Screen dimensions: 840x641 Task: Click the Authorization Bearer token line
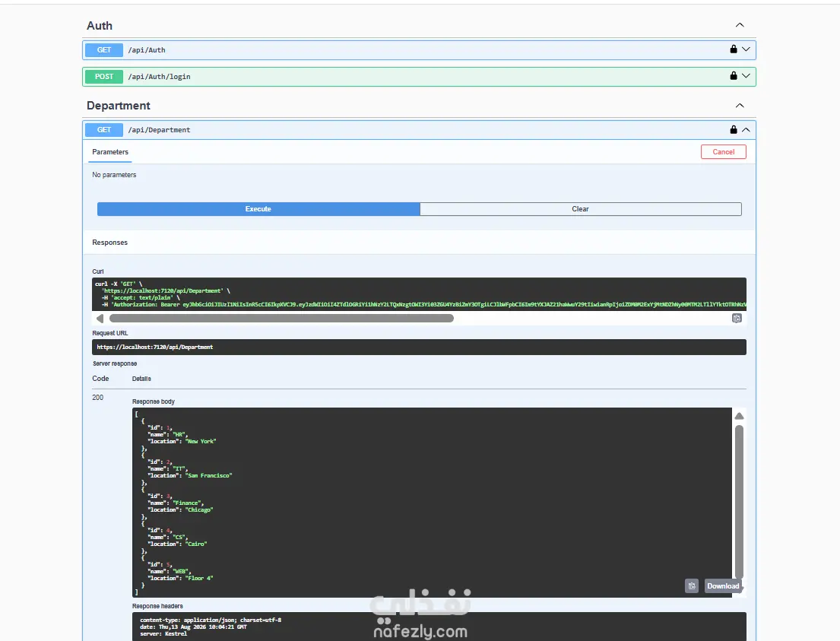(x=423, y=304)
